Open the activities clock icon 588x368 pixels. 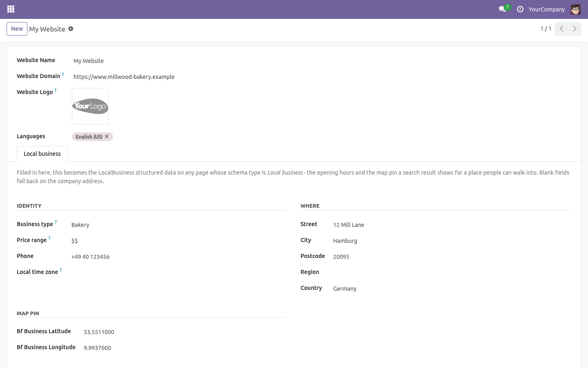coord(520,9)
